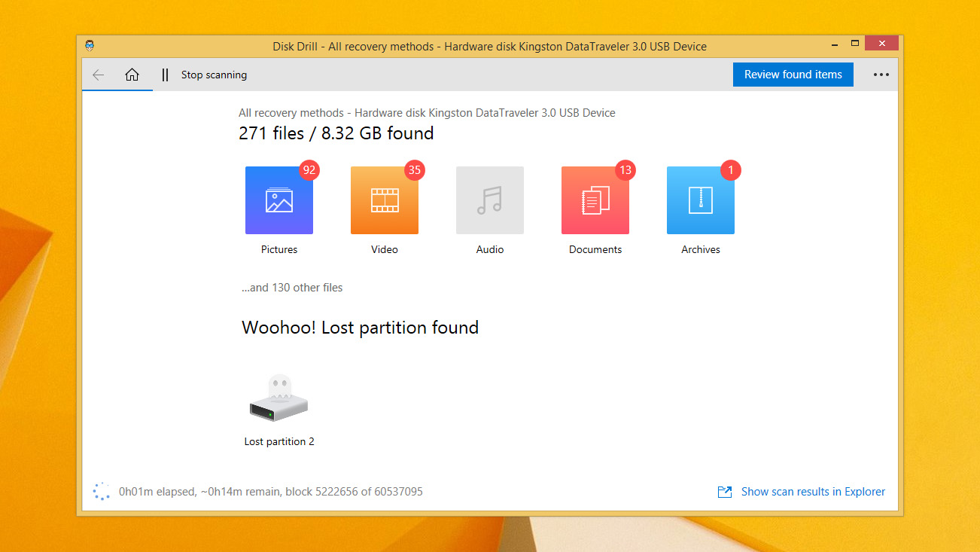Open the Archives category tile
Image resolution: width=980 pixels, height=552 pixels.
pyautogui.click(x=701, y=200)
